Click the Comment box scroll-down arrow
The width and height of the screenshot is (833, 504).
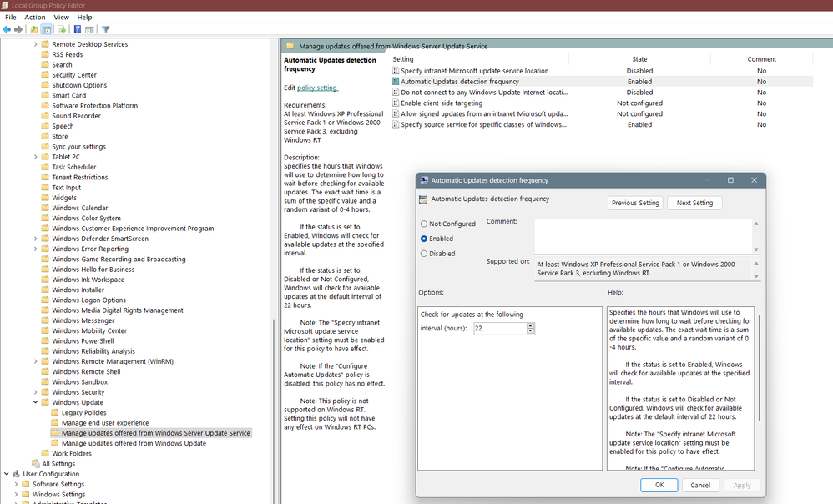pos(756,249)
